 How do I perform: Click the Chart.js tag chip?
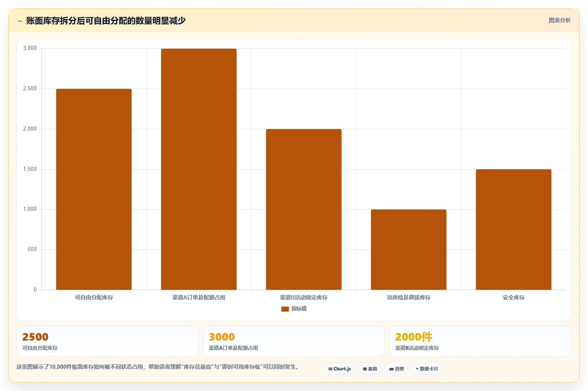(340, 369)
